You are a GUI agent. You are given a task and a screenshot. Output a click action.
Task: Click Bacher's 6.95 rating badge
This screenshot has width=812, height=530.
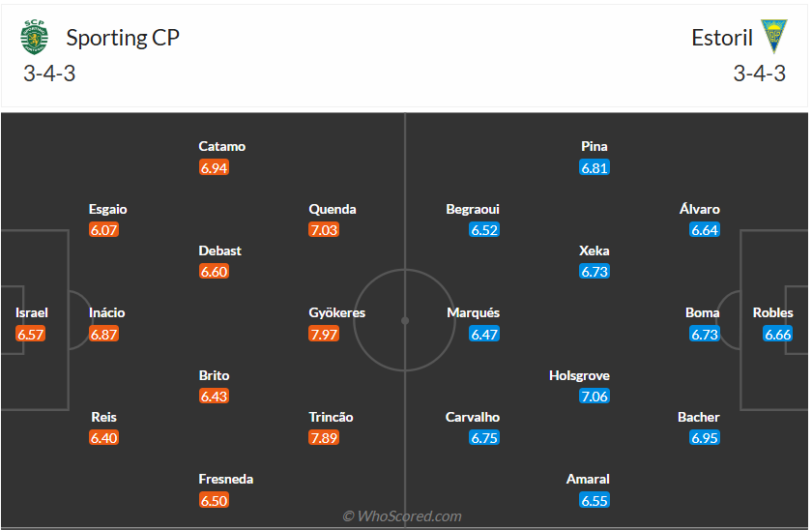coord(705,438)
